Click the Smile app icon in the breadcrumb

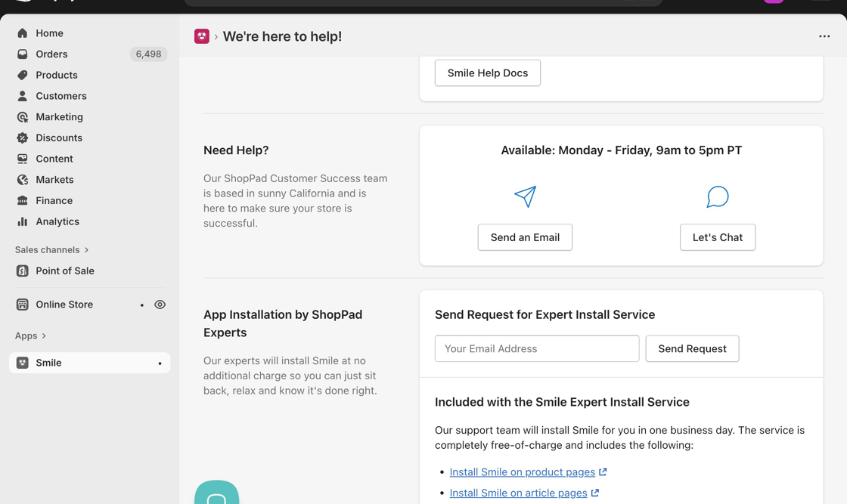(x=202, y=36)
